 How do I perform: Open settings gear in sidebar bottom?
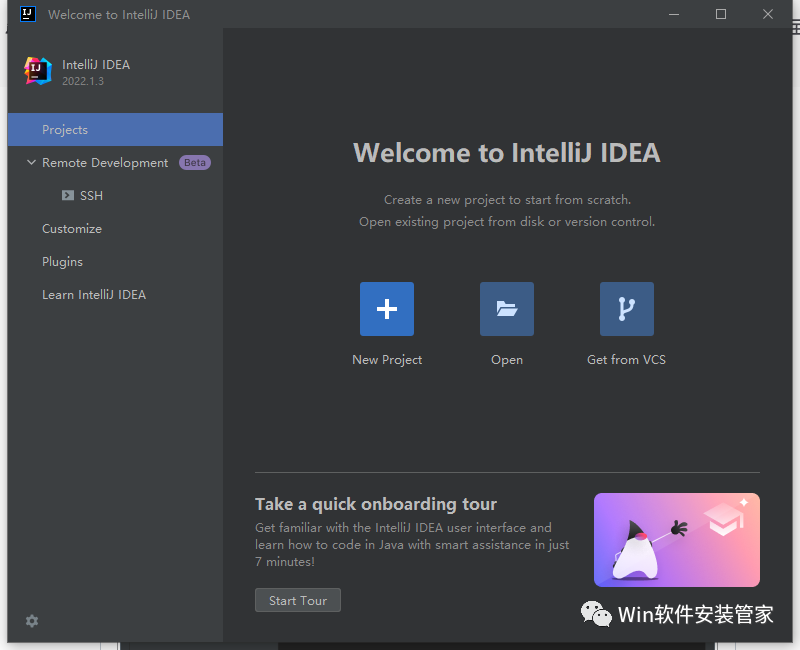32,621
